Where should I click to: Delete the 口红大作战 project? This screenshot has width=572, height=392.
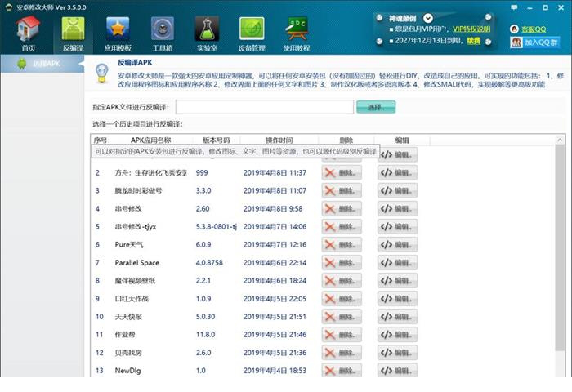342,299
